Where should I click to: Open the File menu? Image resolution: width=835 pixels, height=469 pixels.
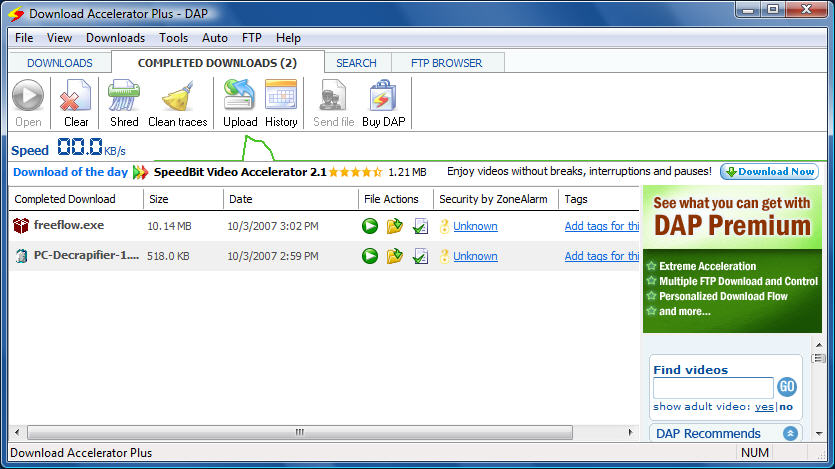(24, 38)
